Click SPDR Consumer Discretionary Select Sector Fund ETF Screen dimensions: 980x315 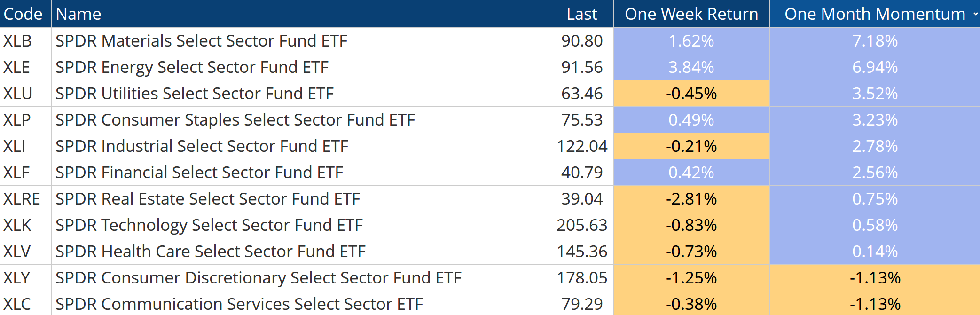259,278
